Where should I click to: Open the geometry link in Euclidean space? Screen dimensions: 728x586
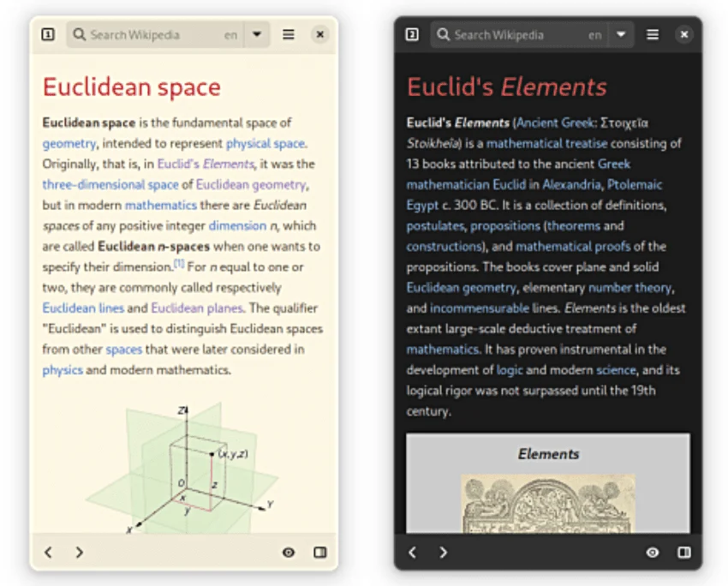69,144
